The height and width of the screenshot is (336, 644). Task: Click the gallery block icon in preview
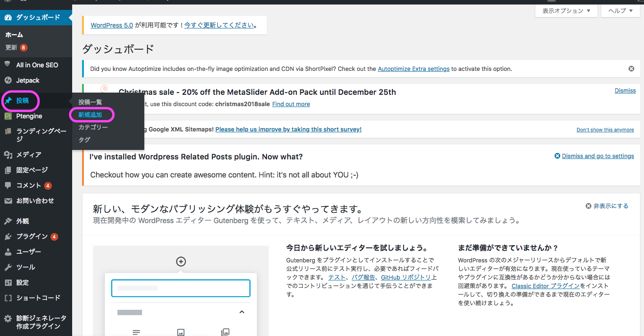tap(225, 332)
